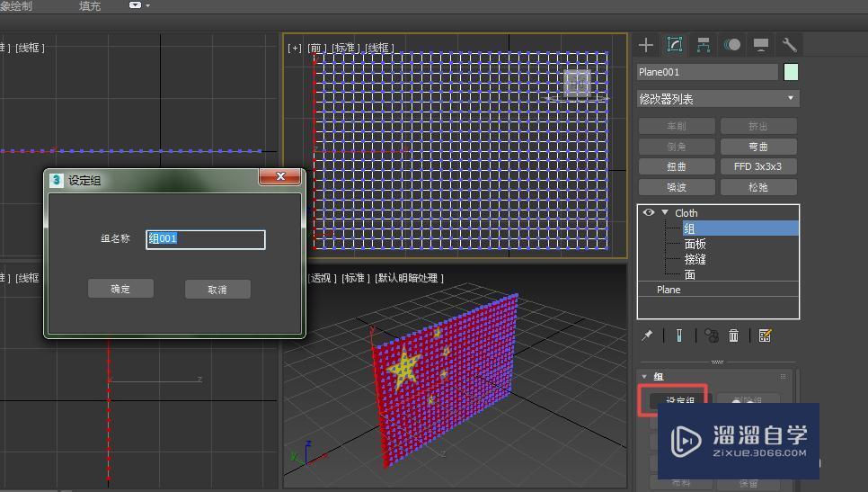Click Remove Modifier trash icon
Image resolution: width=868 pixels, height=492 pixels.
733,335
